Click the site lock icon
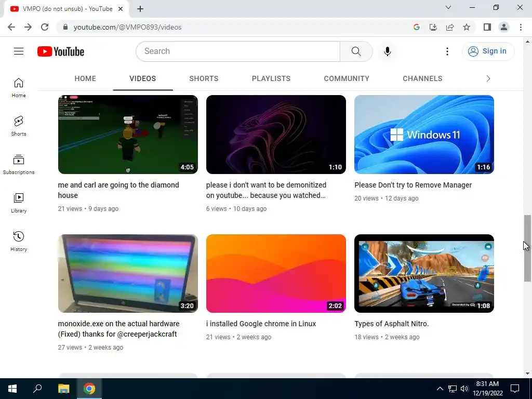Image resolution: width=532 pixels, height=399 pixels. click(x=65, y=27)
